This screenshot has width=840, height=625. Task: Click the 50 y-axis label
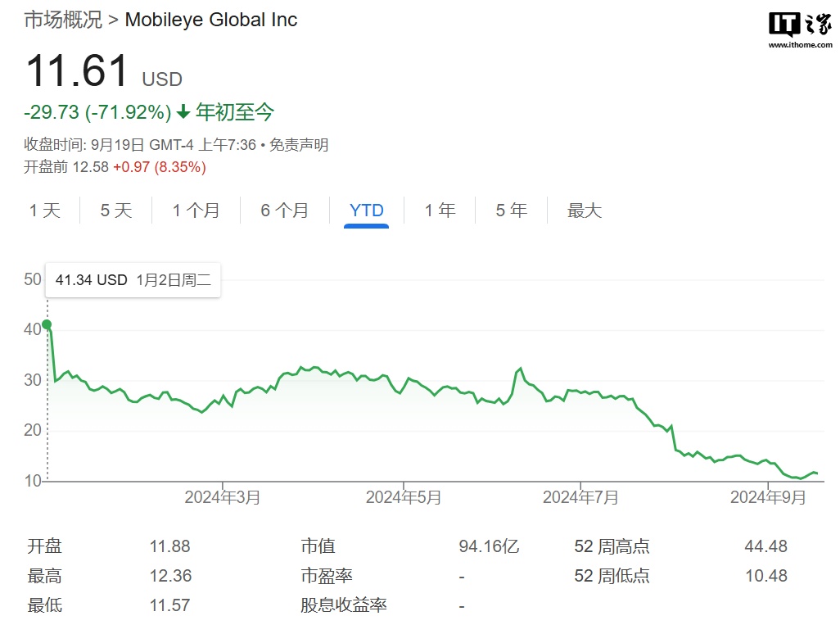click(33, 279)
